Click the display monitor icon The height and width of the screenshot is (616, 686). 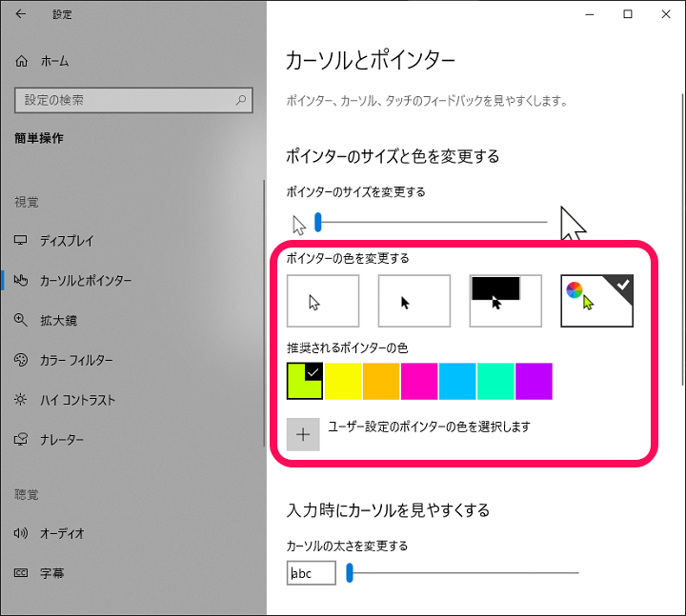(21, 240)
